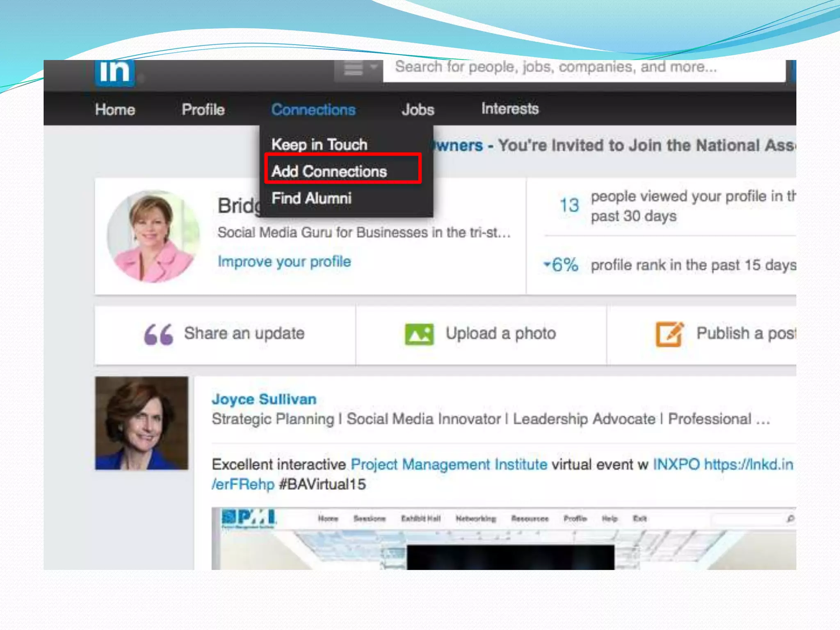
Task: Click the people search input field
Action: pyautogui.click(x=582, y=68)
